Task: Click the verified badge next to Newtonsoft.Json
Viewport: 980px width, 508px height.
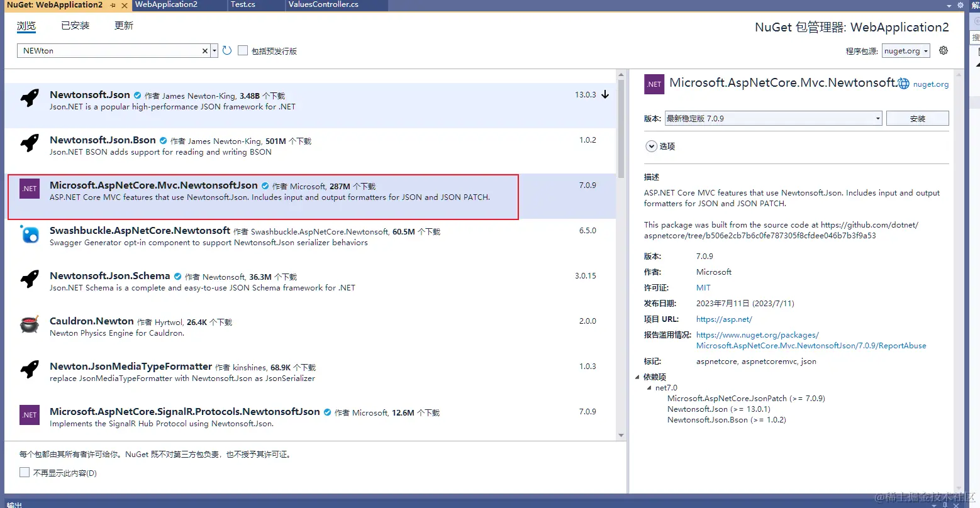Action: [x=137, y=96]
